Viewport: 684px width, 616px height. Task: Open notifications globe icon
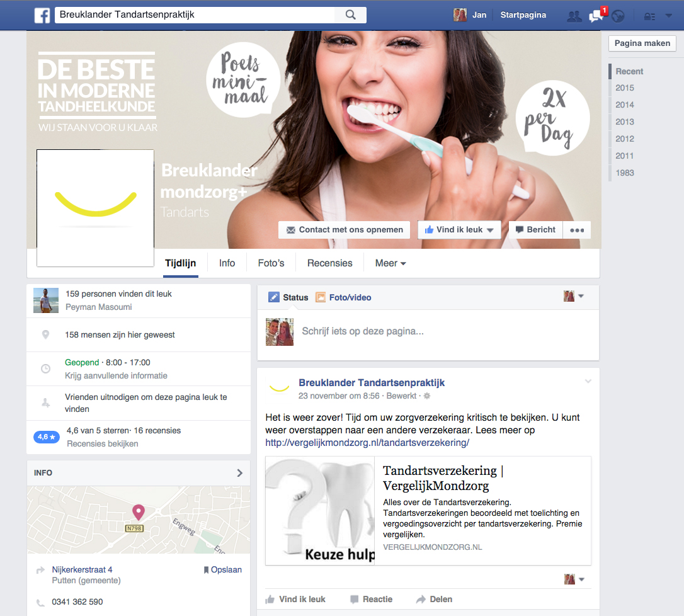pyautogui.click(x=618, y=16)
